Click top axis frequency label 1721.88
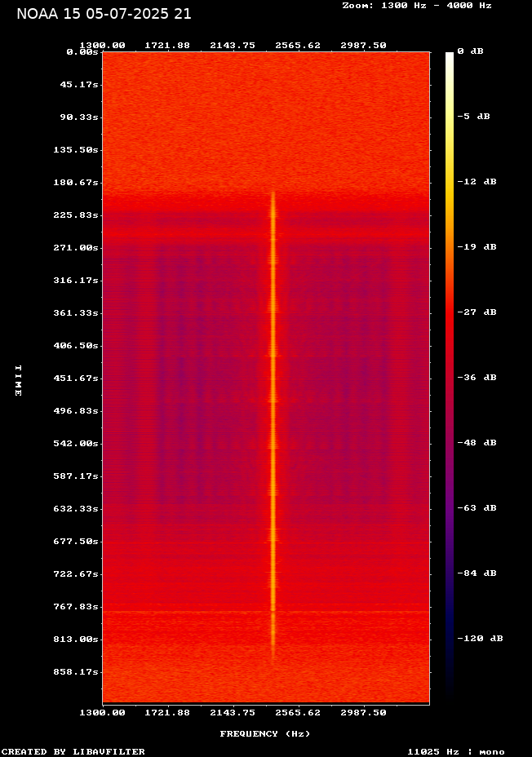This screenshot has width=532, height=757. click(x=167, y=46)
